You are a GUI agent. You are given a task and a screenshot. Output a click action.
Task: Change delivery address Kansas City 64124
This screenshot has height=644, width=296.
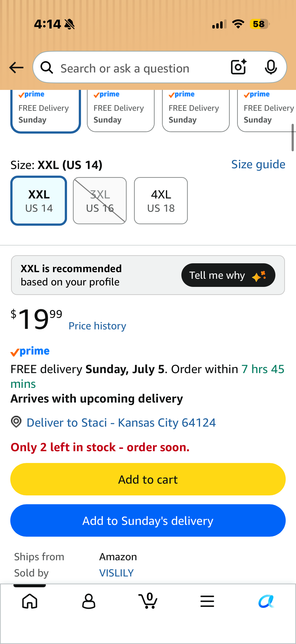(x=121, y=423)
